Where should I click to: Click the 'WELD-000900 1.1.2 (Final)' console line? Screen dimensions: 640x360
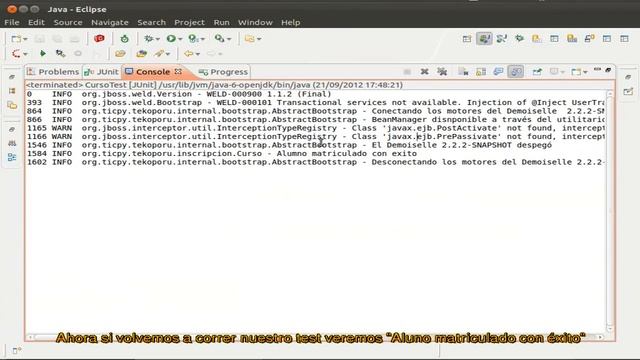click(x=179, y=94)
